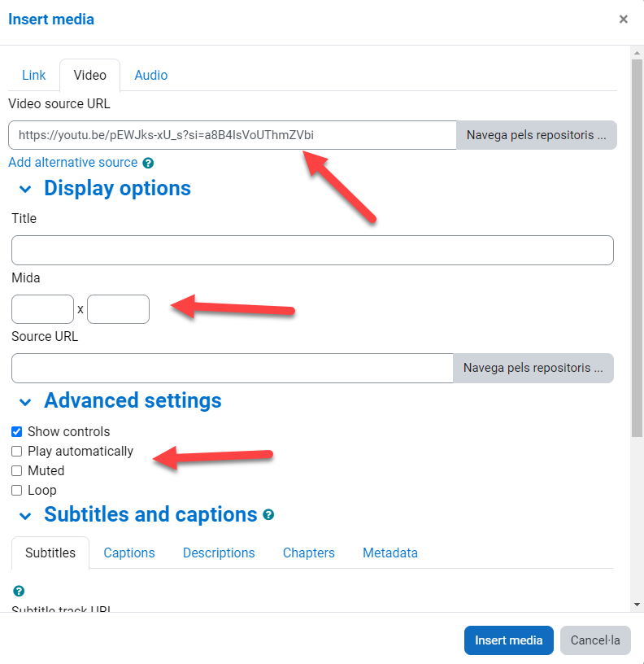Collapse Subtitles and captions section
Image resolution: width=644 pixels, height=664 pixels.
(25, 515)
